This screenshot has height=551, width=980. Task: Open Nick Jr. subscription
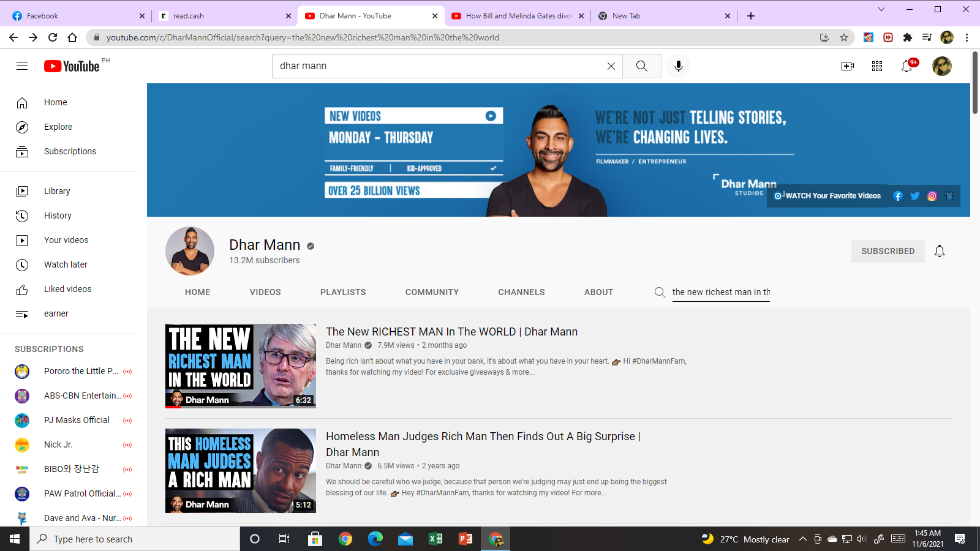[73, 444]
